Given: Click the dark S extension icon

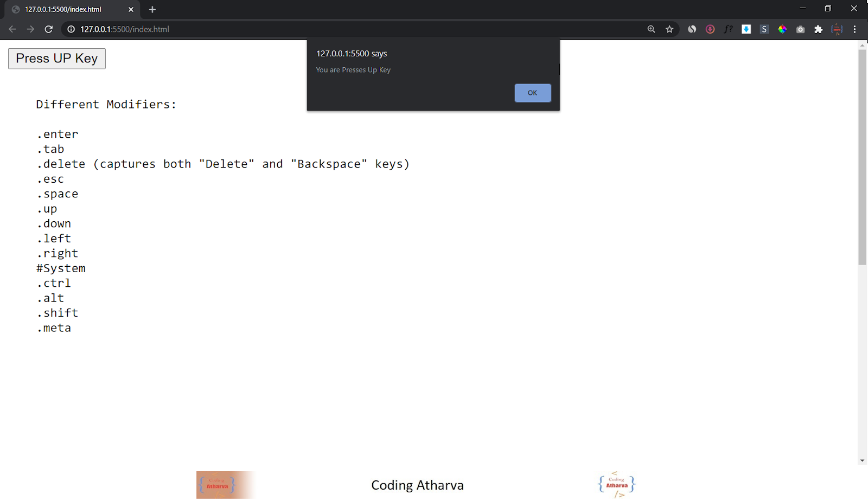Looking at the screenshot, I should click(x=764, y=29).
